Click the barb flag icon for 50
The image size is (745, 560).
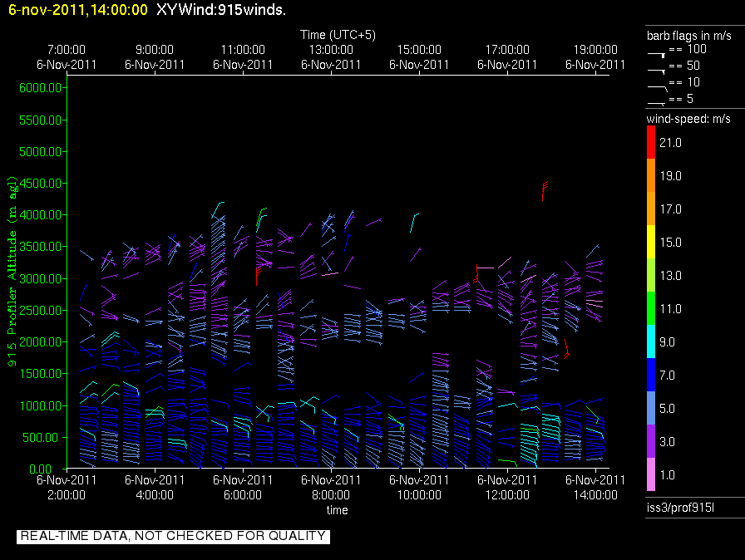point(657,71)
